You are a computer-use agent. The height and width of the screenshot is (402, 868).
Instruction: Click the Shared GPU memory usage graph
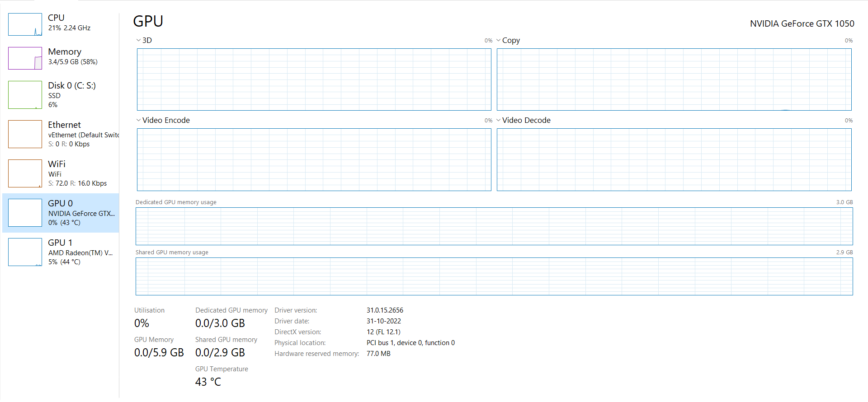[x=494, y=276]
